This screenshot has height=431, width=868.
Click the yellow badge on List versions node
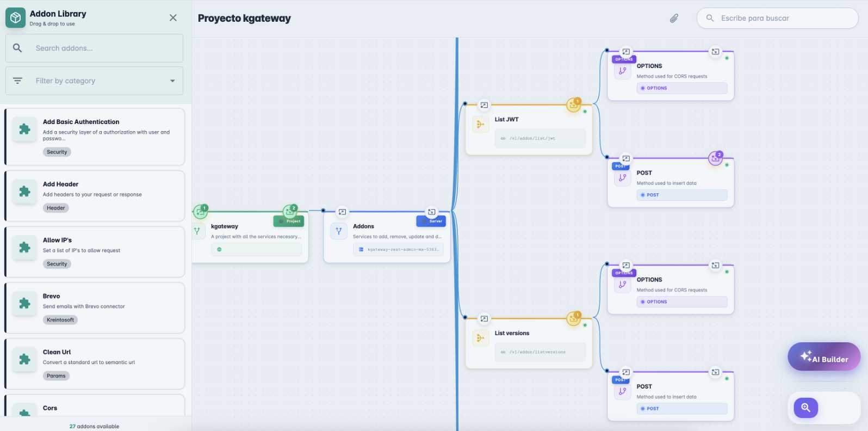tap(574, 318)
